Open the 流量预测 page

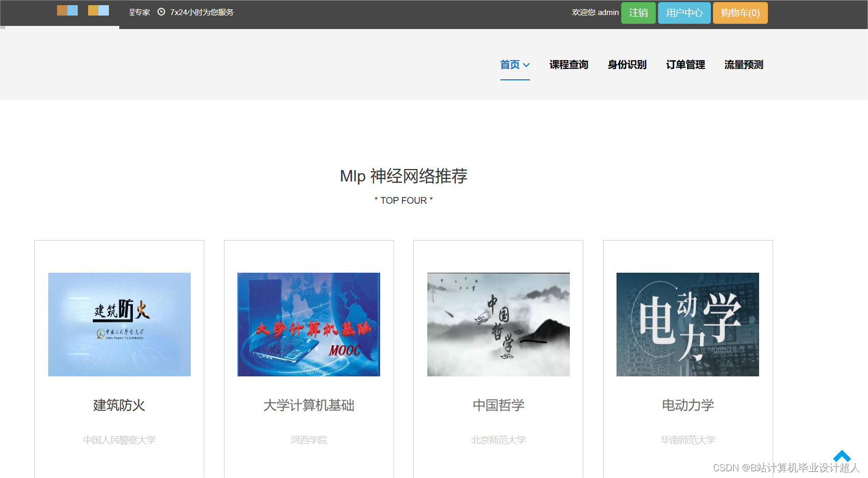tap(743, 65)
